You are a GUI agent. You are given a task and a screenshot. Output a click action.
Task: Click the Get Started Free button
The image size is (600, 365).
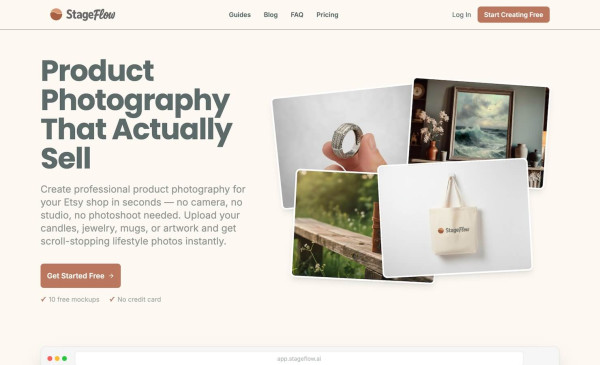pyautogui.click(x=81, y=275)
